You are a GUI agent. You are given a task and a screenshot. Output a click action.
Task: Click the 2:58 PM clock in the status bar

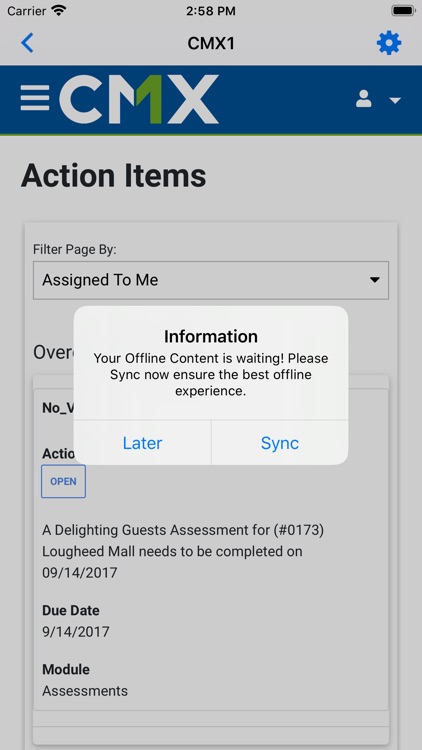pos(211,11)
